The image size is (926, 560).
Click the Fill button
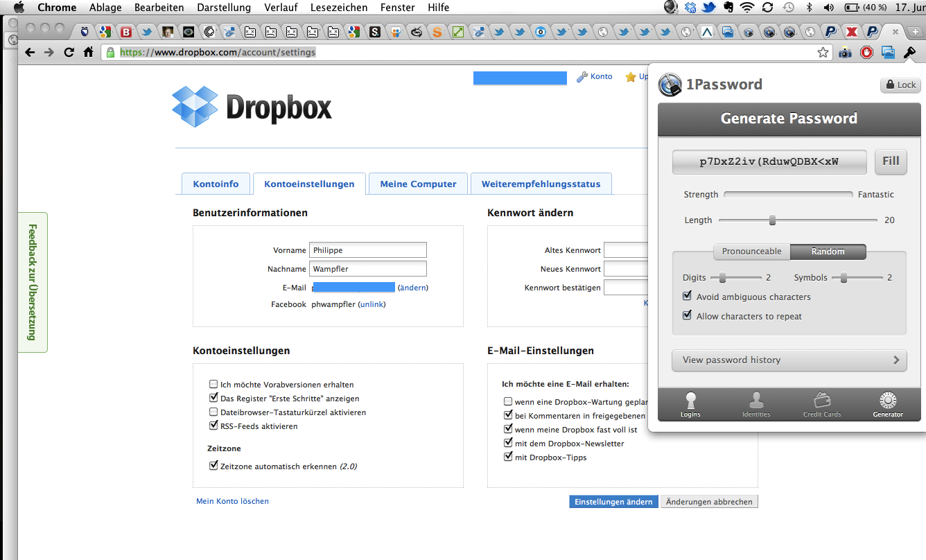tap(891, 161)
